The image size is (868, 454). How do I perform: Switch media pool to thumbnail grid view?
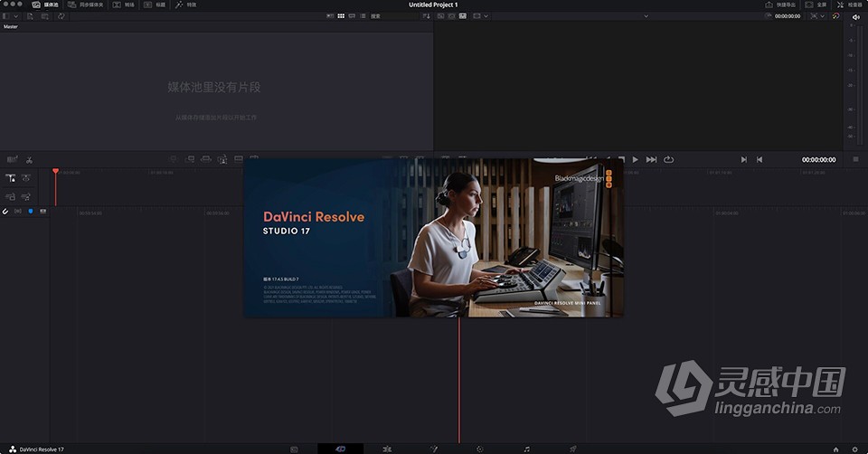(x=341, y=16)
